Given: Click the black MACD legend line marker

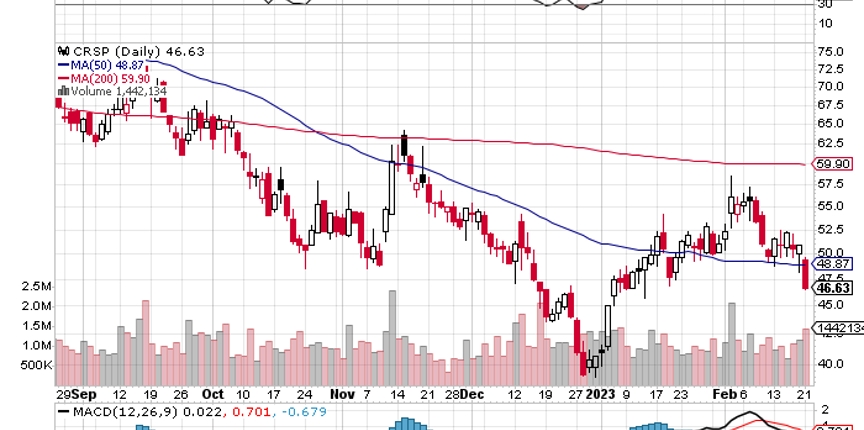Looking at the screenshot, I should [x=64, y=412].
